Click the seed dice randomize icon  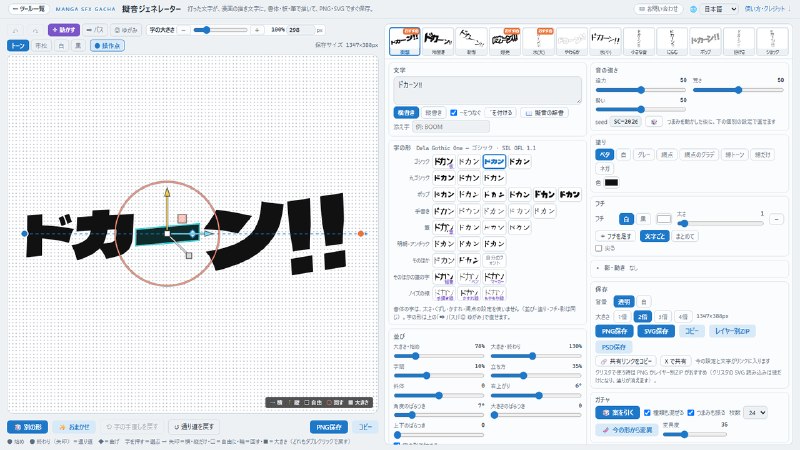click(x=654, y=121)
